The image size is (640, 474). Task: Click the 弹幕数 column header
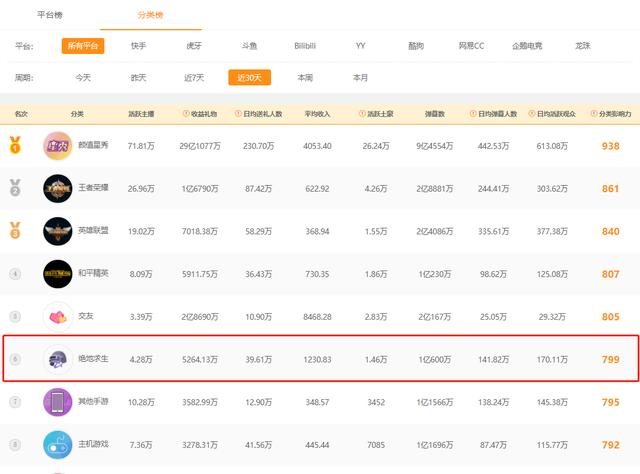435,114
